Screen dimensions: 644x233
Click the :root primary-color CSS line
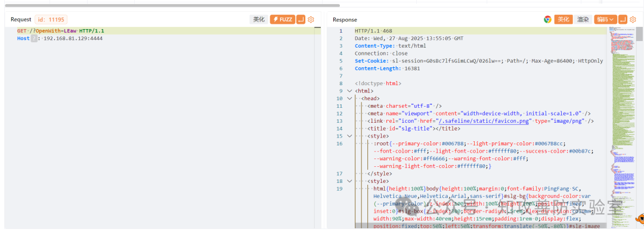coord(470,143)
